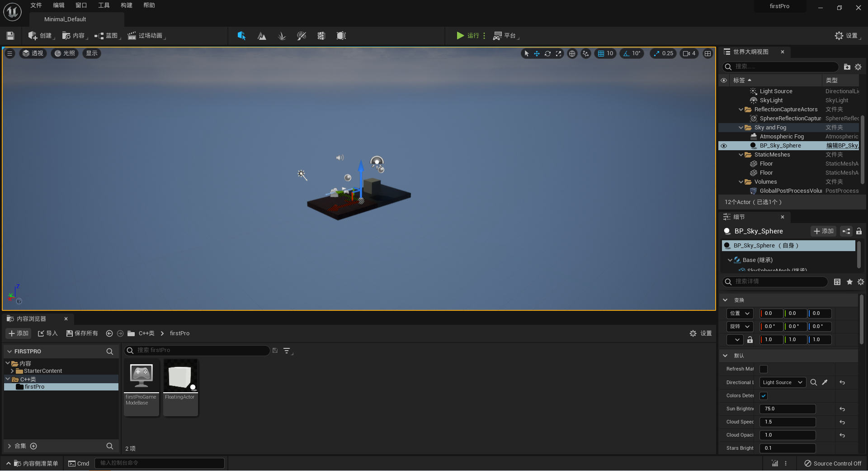Open the Edit menu
The height and width of the screenshot is (471, 868).
point(59,5)
